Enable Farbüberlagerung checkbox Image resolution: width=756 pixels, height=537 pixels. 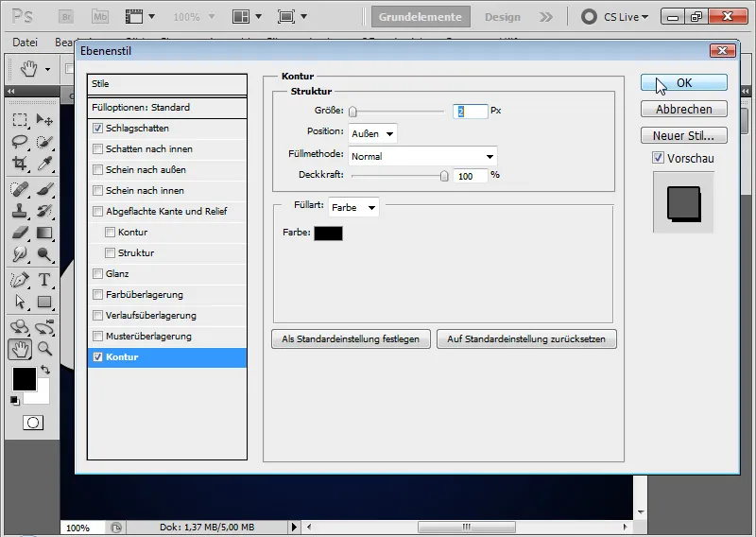pos(98,295)
